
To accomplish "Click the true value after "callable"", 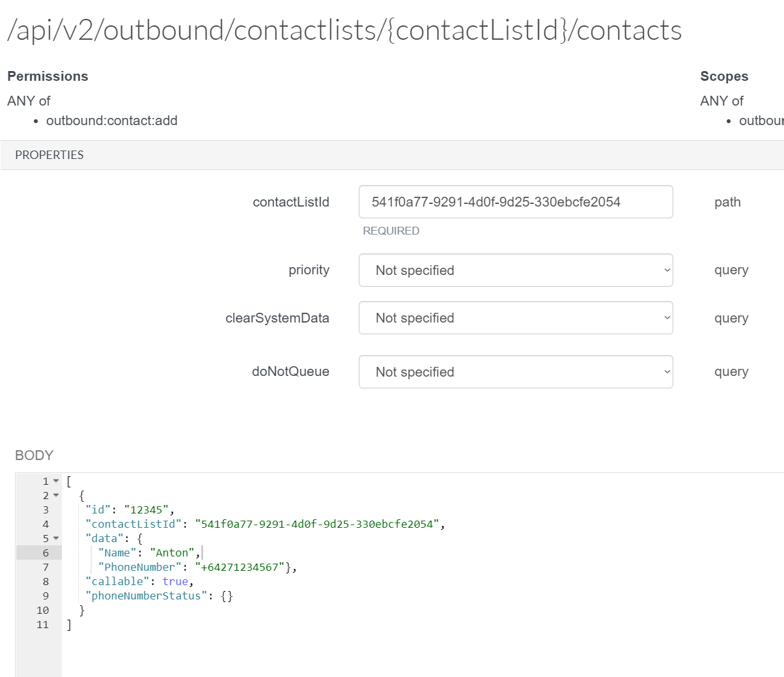I will 175,582.
